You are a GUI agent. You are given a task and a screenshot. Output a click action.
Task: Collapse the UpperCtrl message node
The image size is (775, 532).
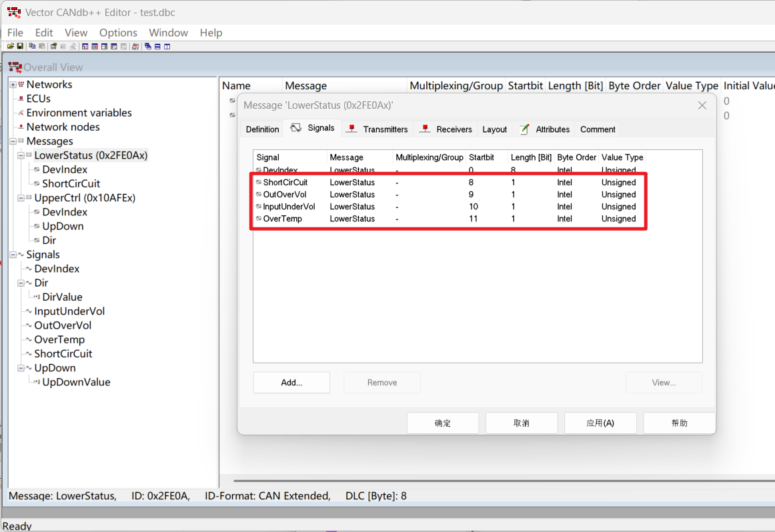click(x=21, y=198)
